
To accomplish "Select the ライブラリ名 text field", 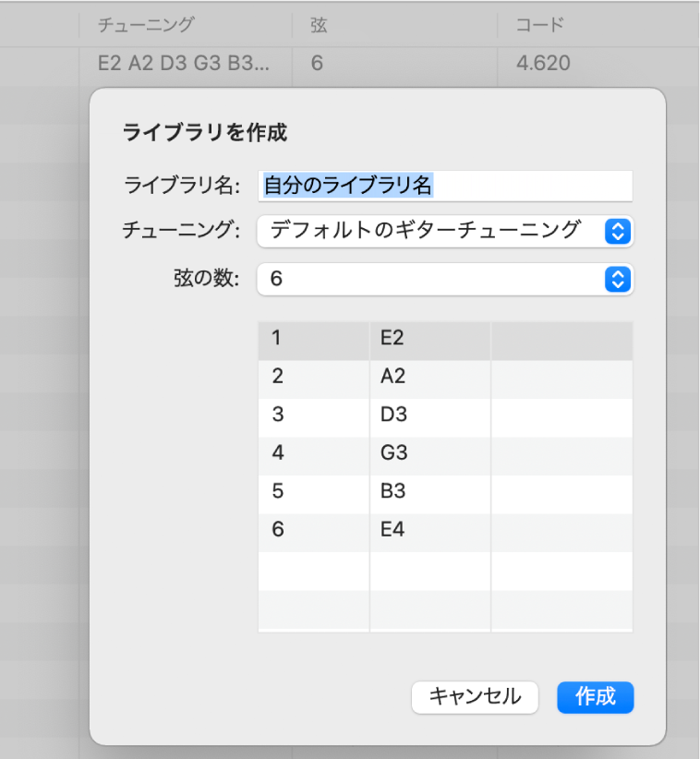I will click(x=443, y=185).
